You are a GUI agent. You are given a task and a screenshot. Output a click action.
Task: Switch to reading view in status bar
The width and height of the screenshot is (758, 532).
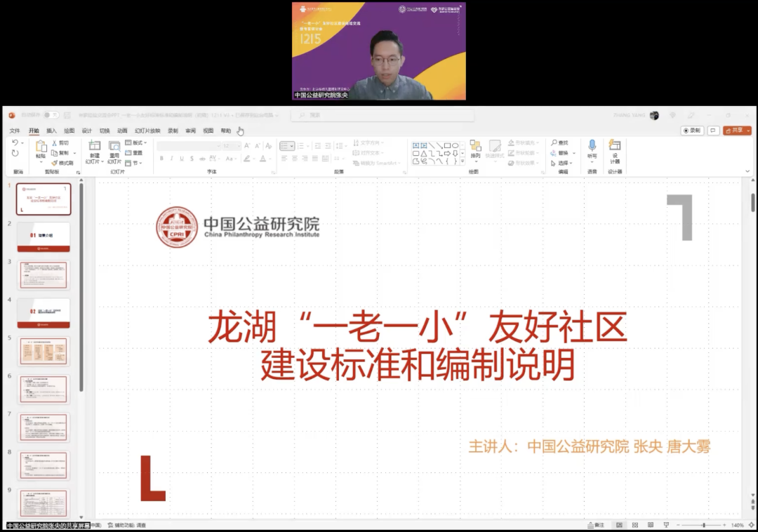651,525
